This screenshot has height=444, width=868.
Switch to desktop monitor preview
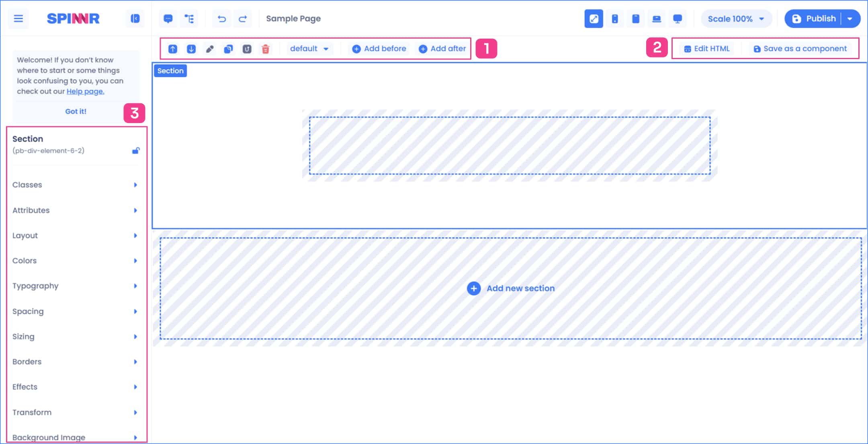[678, 18]
